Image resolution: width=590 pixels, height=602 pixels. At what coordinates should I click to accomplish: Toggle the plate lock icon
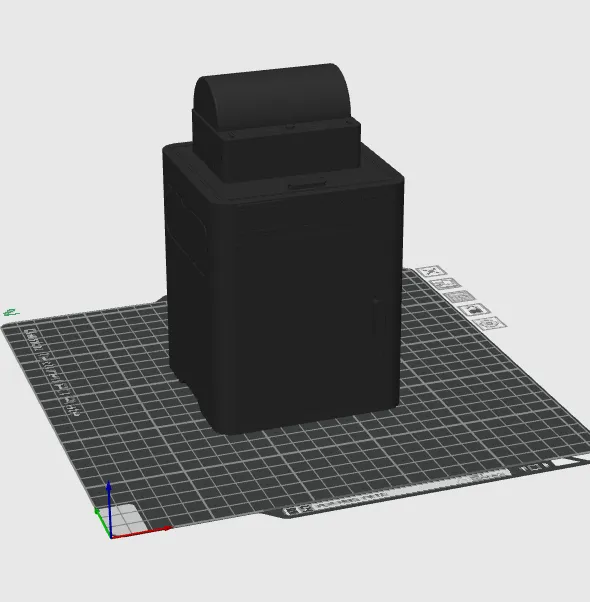[x=474, y=309]
